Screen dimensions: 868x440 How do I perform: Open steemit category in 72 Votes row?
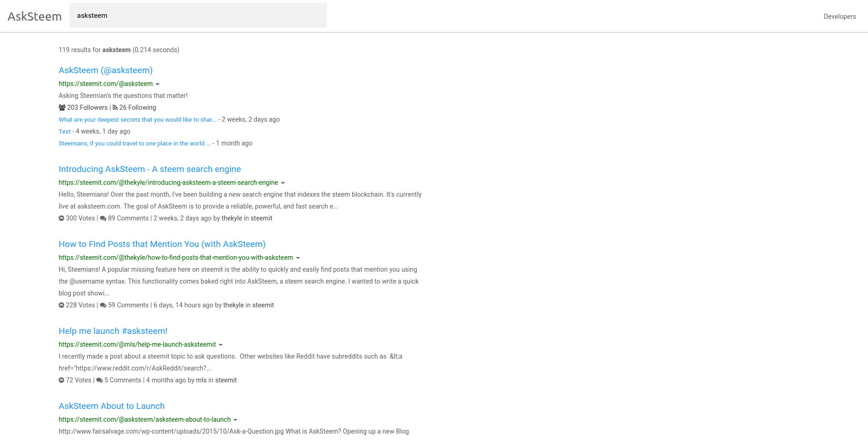pyautogui.click(x=226, y=380)
